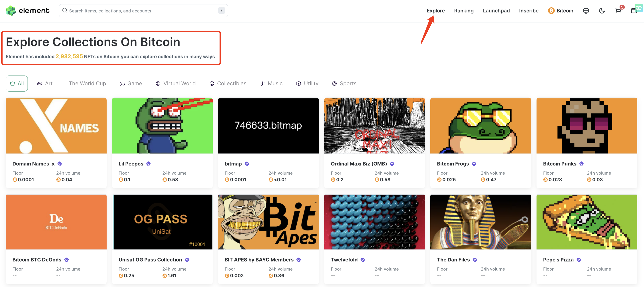Click verified badge next to Bitcoin Frogs

point(474,164)
